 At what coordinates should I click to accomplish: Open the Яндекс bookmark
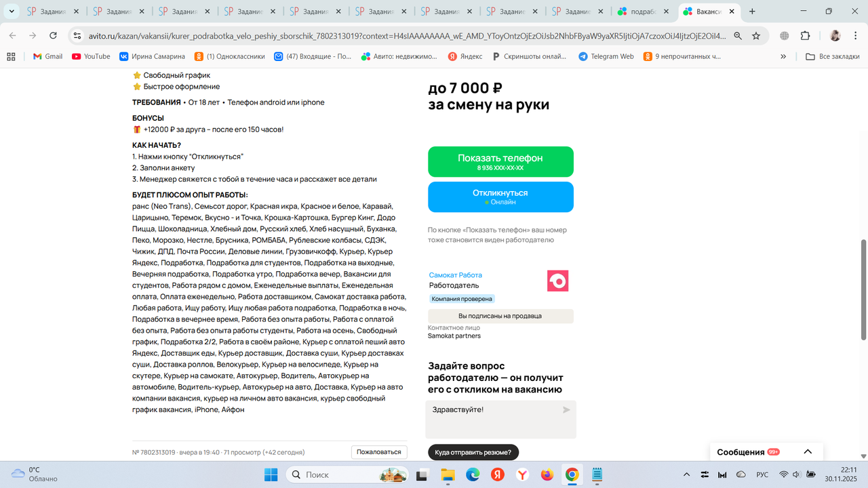465,57
